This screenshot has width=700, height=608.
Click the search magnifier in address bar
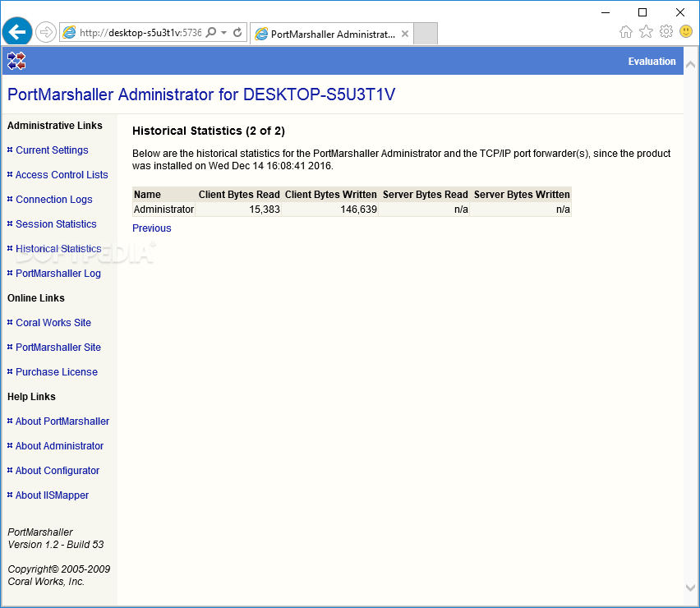click(x=211, y=32)
